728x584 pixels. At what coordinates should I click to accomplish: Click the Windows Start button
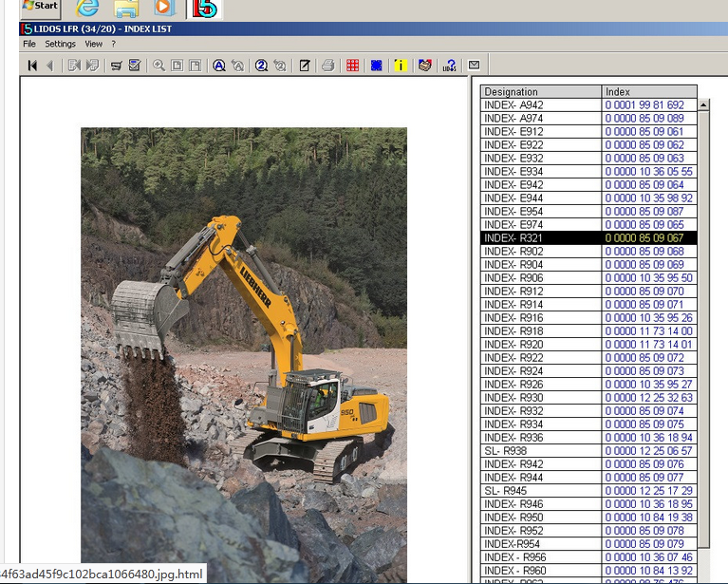click(40, 8)
